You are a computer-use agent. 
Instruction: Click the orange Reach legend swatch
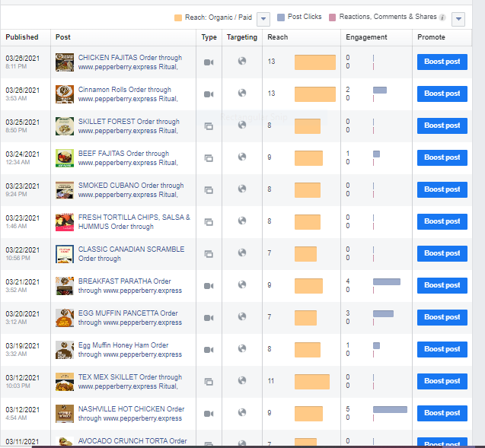[178, 17]
